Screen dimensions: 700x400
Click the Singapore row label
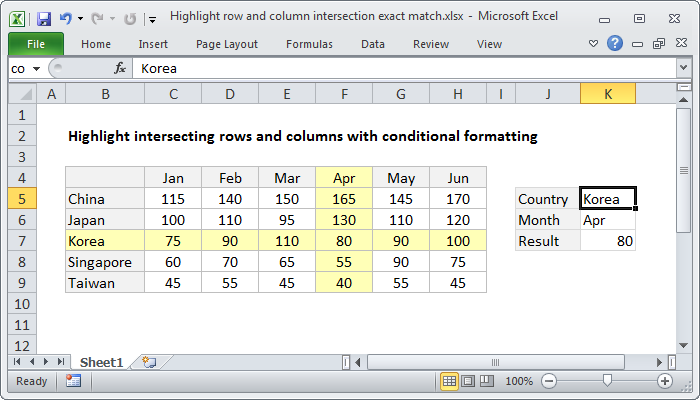105,262
